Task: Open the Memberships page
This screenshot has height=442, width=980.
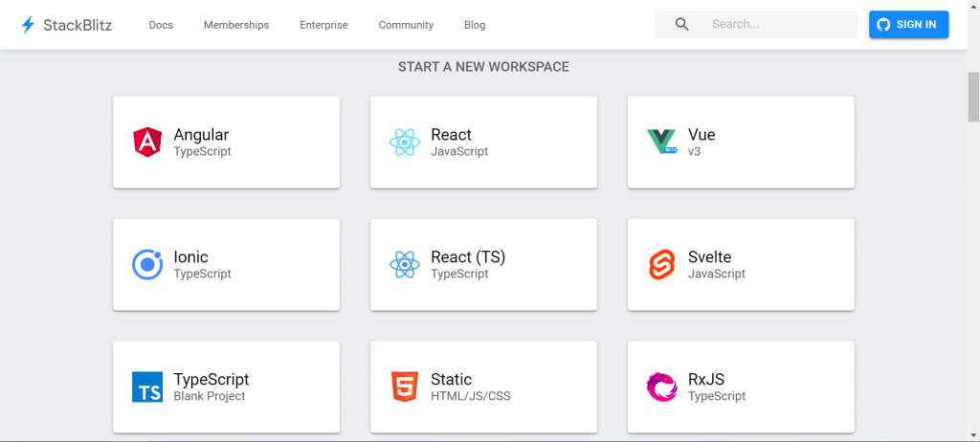Action: point(236,25)
